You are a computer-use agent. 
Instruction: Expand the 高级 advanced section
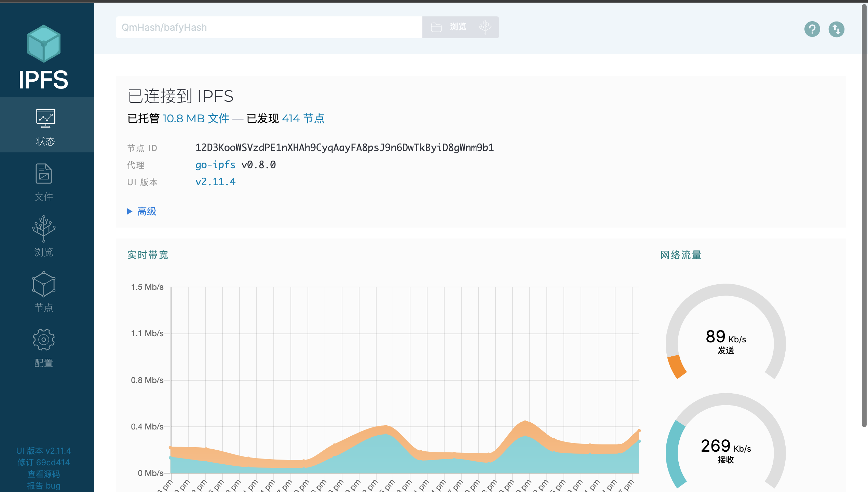[x=142, y=211]
